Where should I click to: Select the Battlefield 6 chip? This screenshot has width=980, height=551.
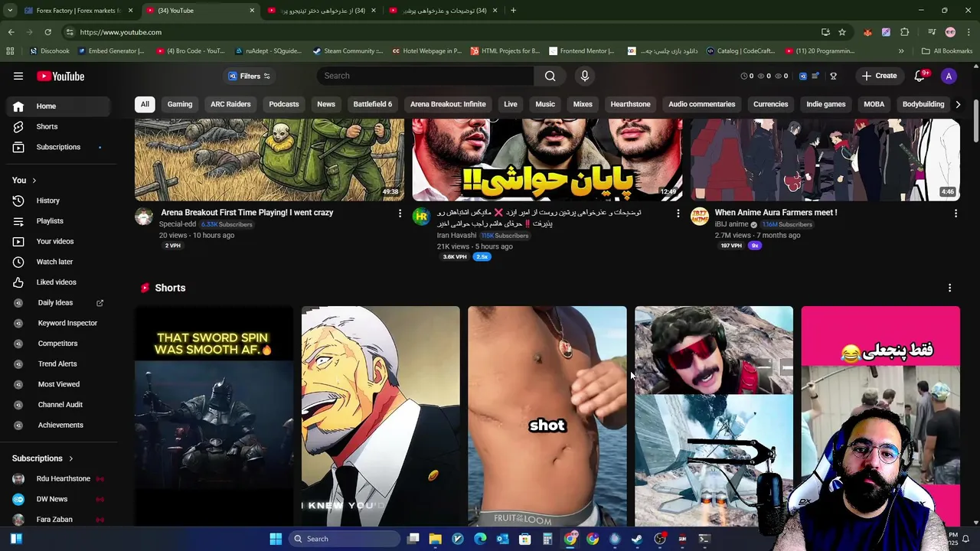point(373,104)
